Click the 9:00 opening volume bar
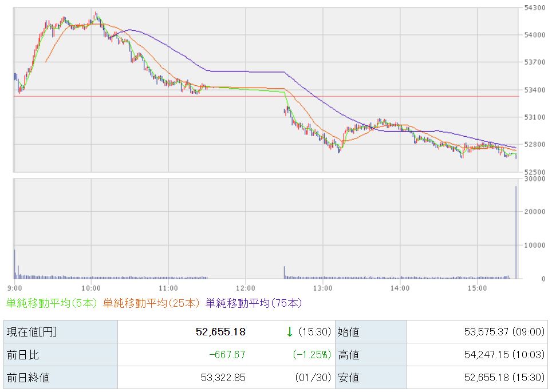The image size is (552, 392). point(15,264)
